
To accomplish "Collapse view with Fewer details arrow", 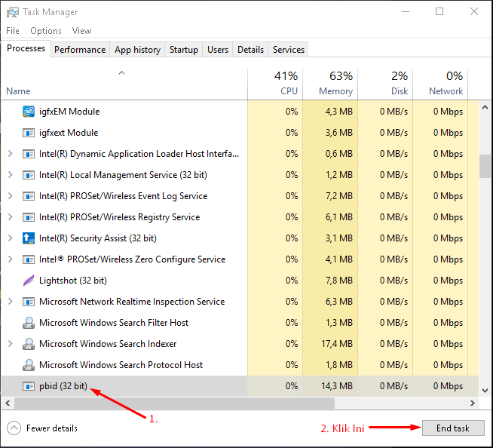I will [x=14, y=428].
